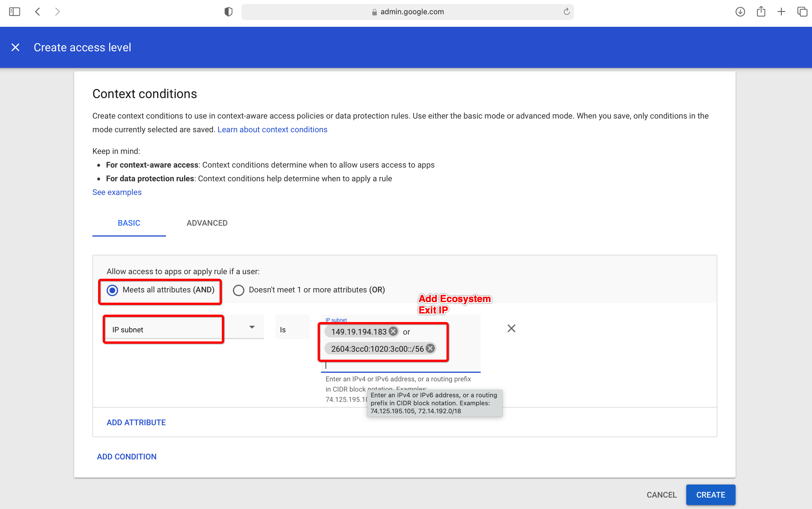Remove the 2604:3cc0:1020:3c00::/56 chip
Viewport: 812px width, 509px height.
click(x=430, y=349)
